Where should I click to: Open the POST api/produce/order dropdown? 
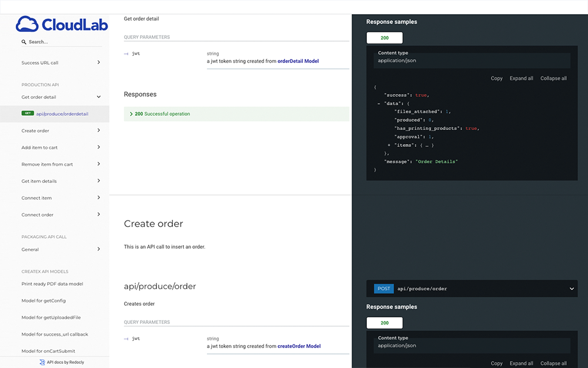571,289
